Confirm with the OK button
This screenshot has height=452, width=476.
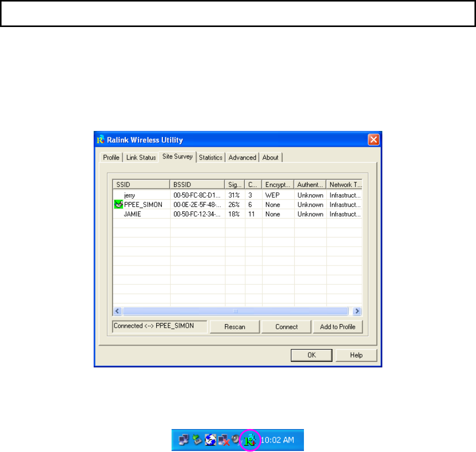(x=312, y=355)
